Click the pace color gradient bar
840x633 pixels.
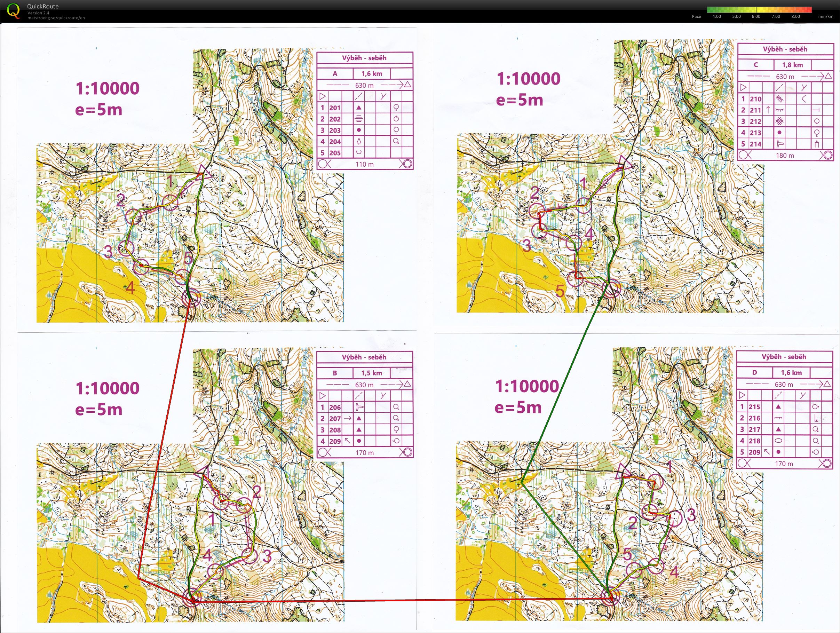(x=759, y=10)
